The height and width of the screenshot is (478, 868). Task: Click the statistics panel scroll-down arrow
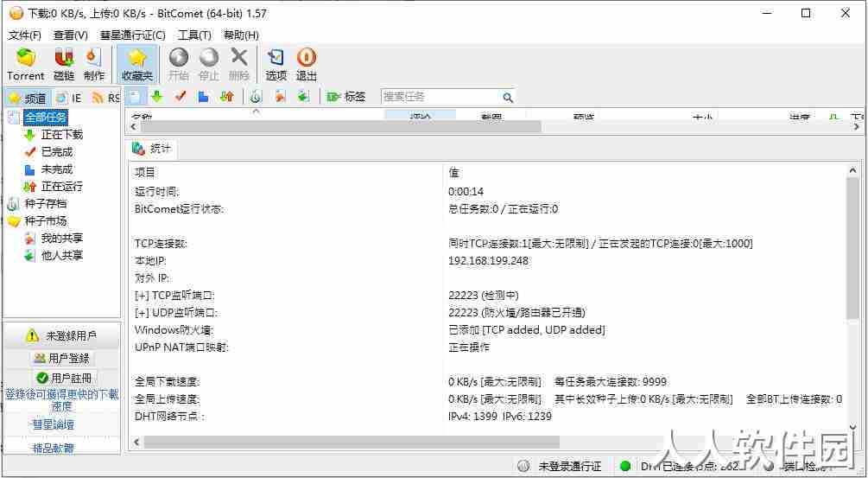click(x=853, y=428)
